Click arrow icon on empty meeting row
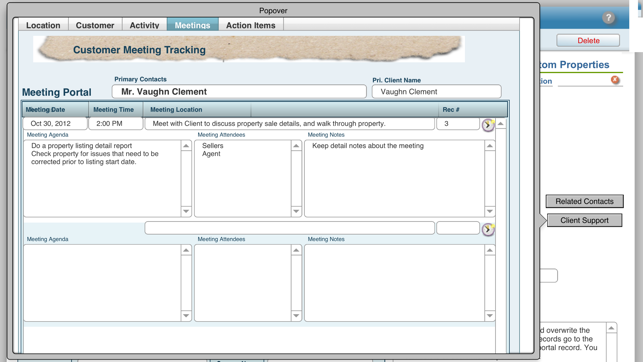 point(488,229)
